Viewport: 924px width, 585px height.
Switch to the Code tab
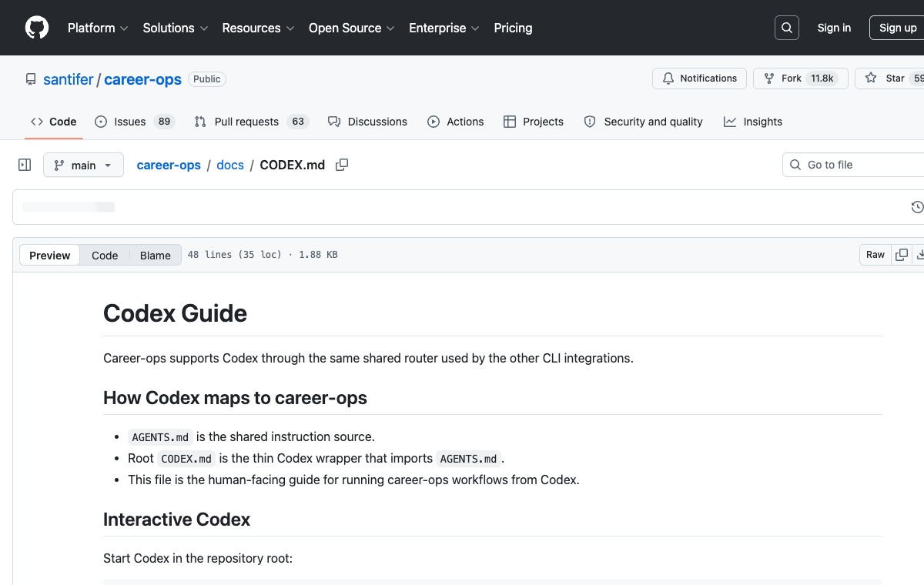coord(54,122)
